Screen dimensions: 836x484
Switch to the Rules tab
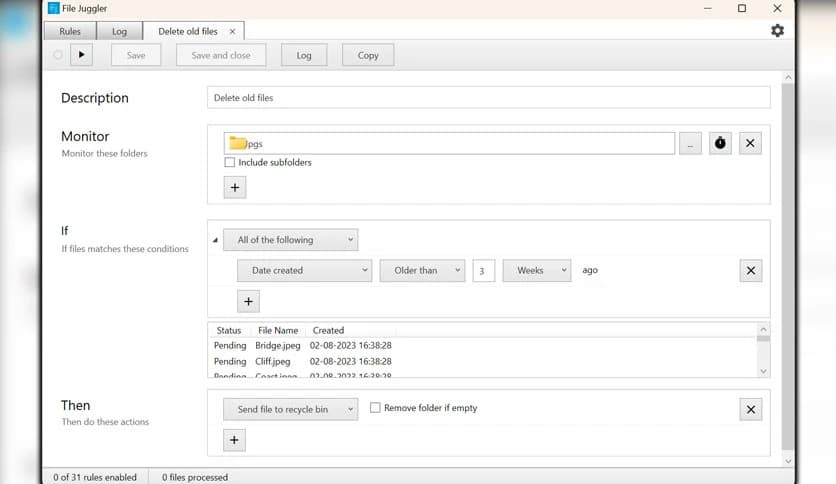coord(70,31)
